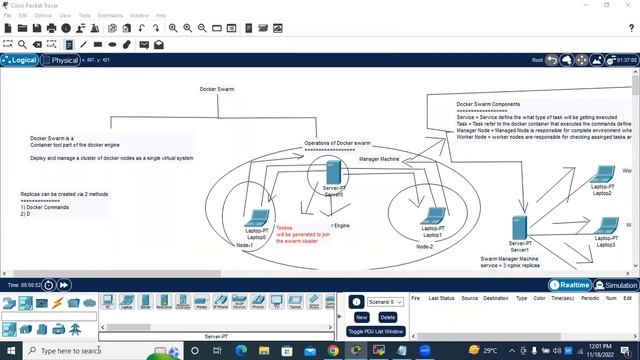Open Google Chrome from taskbar

coord(333,351)
